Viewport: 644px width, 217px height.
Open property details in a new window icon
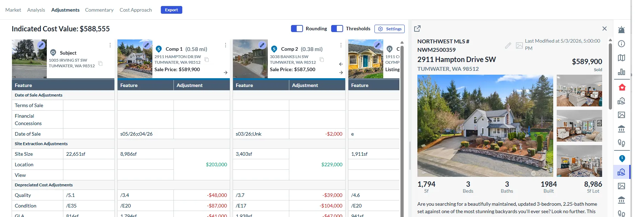click(417, 29)
